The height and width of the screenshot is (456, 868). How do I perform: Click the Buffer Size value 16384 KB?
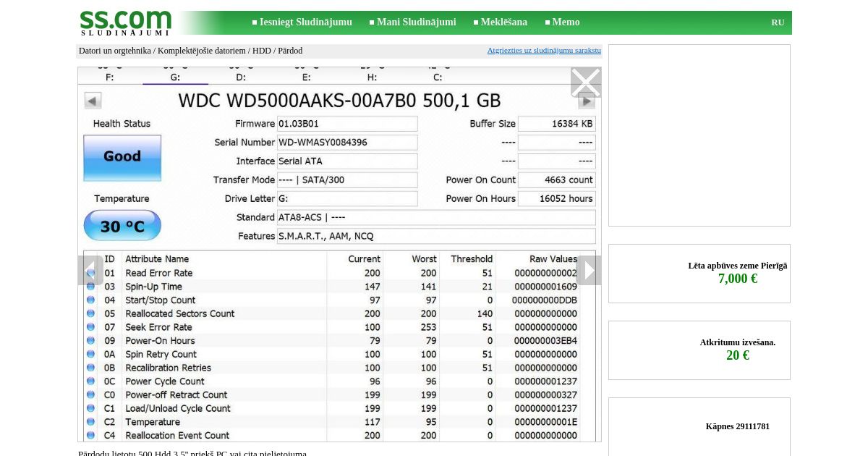point(557,124)
